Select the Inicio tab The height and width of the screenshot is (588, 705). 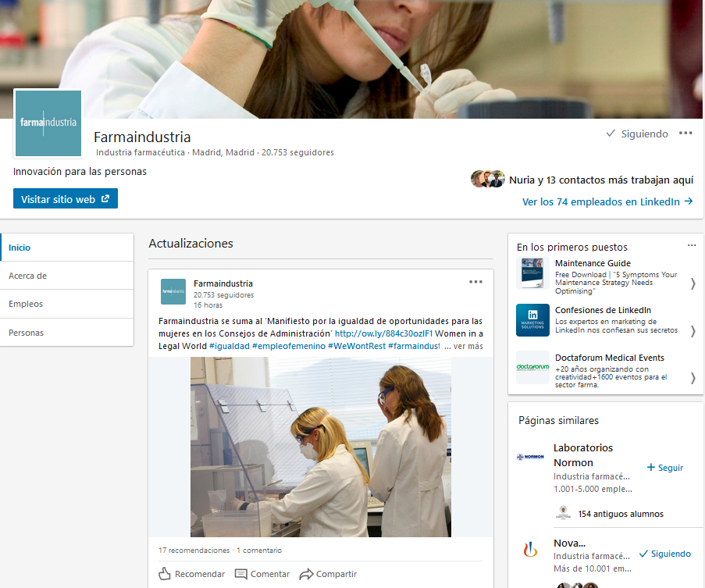tap(67, 248)
